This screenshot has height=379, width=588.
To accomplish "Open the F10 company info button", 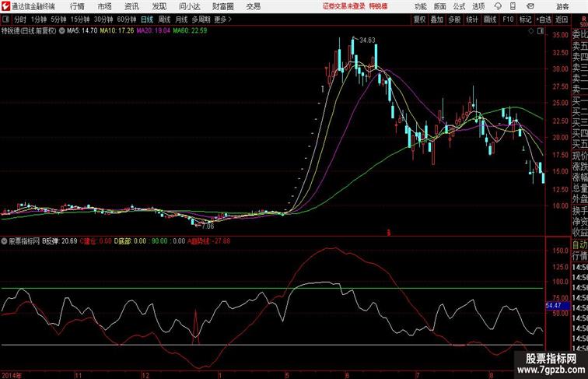I will click(x=508, y=19).
